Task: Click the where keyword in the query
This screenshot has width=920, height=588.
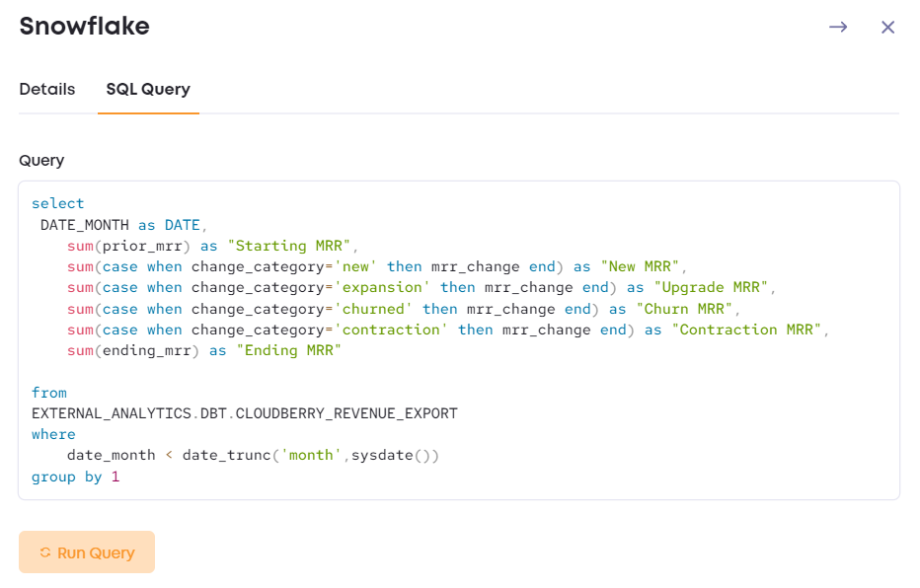Action: click(x=53, y=433)
